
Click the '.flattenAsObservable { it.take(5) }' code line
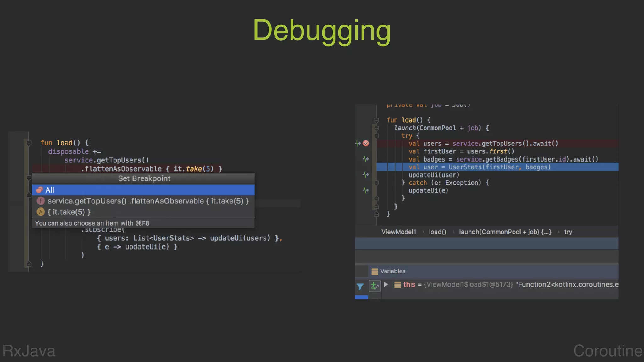[152, 169]
